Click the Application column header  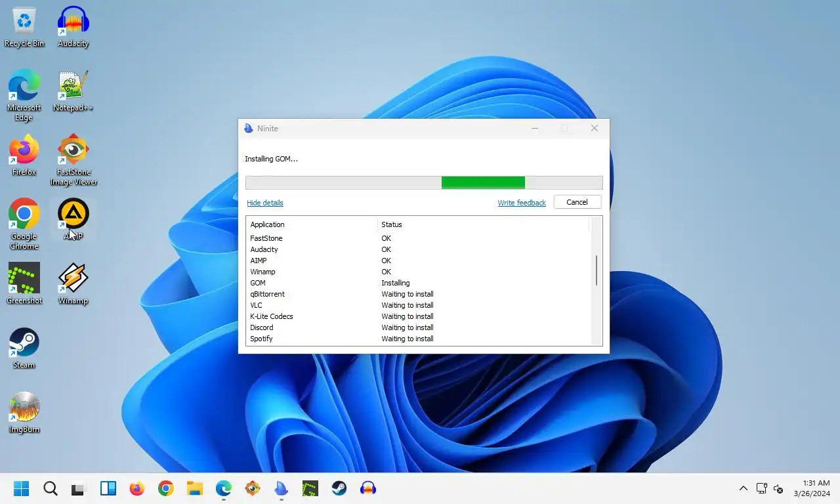point(312,224)
